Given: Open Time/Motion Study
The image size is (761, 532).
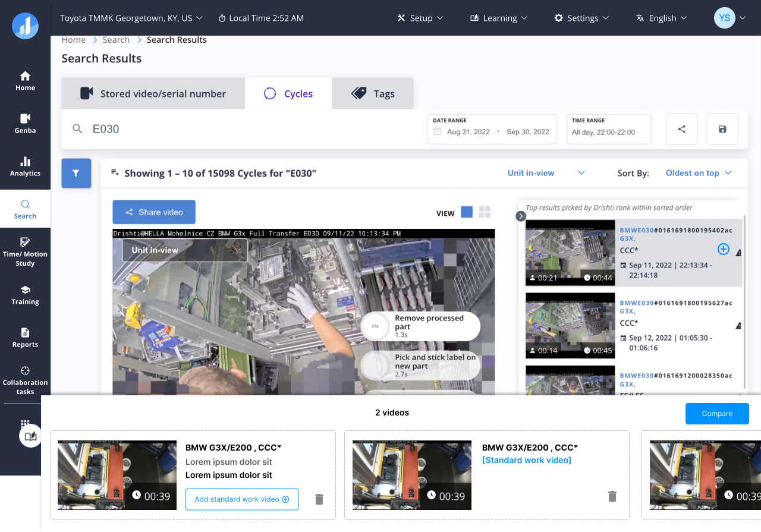Looking at the screenshot, I should click(25, 252).
